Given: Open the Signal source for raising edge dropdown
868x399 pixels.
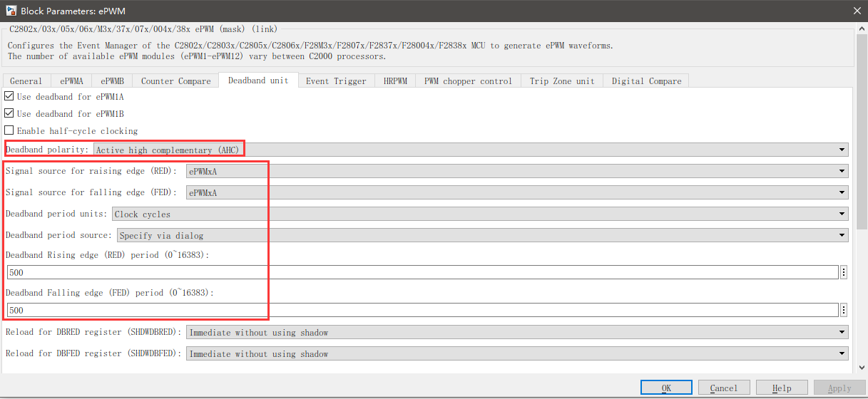Looking at the screenshot, I should point(517,171).
